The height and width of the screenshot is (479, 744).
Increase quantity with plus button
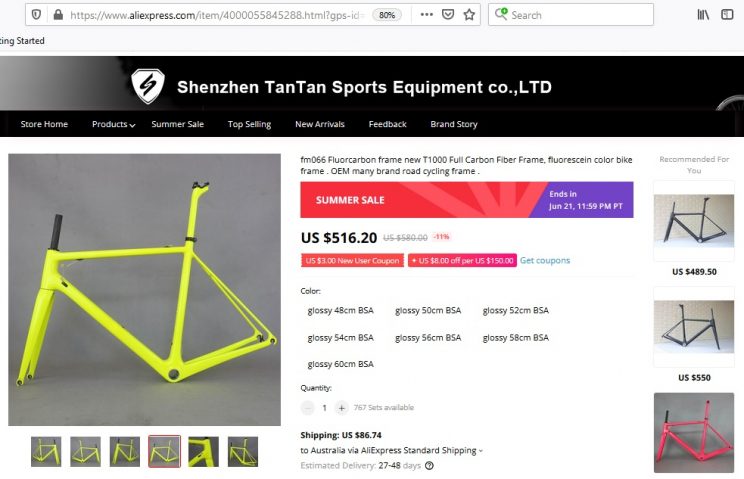tap(341, 408)
